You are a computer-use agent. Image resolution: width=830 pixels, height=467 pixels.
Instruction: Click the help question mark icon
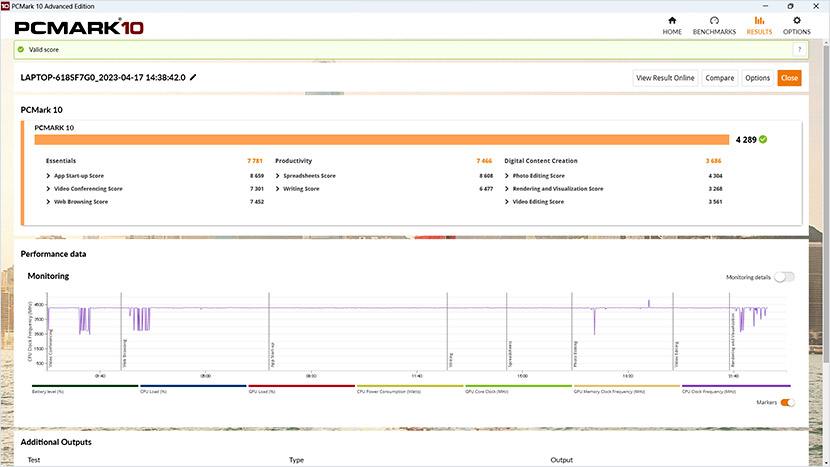pyautogui.click(x=799, y=49)
